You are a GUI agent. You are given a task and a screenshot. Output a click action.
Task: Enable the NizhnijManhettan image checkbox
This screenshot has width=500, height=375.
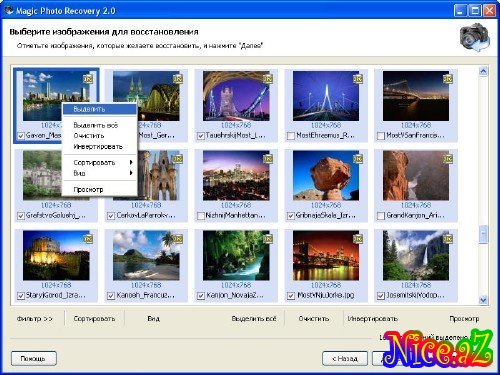(x=201, y=216)
